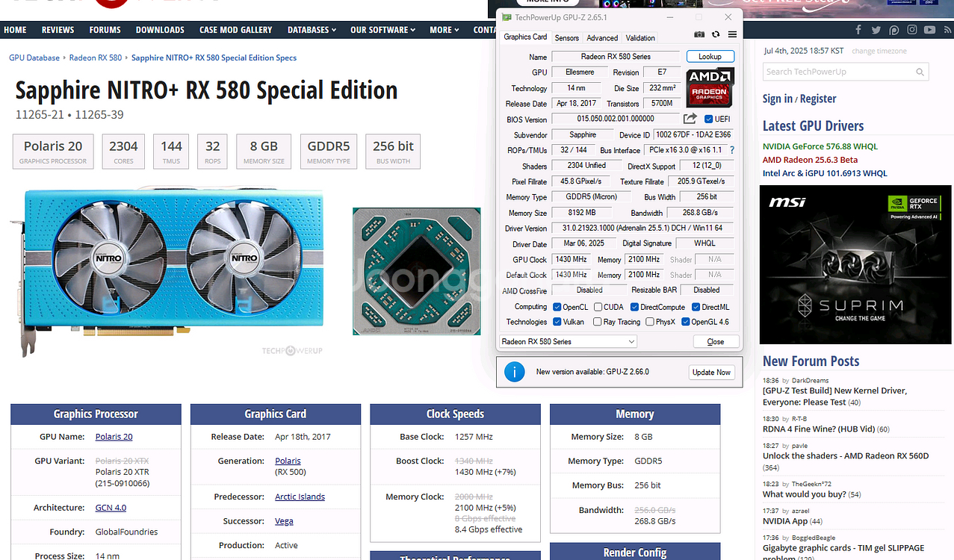Screen dimensions: 954x560
Task: Expand the More navigation menu
Action: click(x=445, y=30)
